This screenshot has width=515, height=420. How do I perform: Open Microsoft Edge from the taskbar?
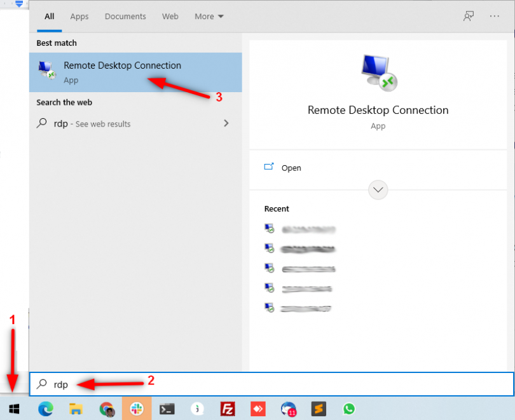point(45,409)
